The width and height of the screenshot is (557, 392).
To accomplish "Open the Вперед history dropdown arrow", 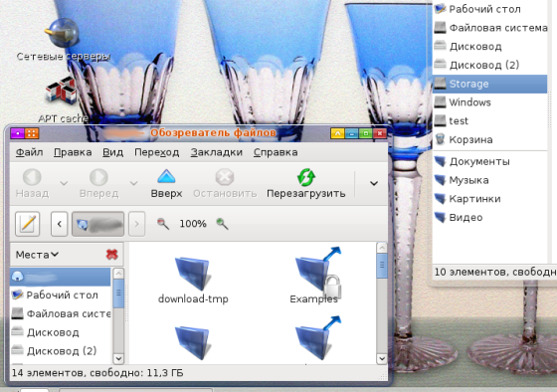I will 133,183.
